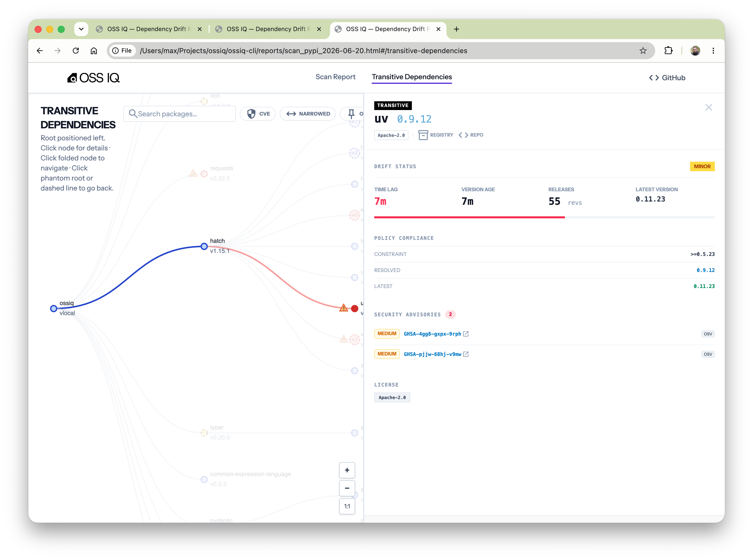Open advisory GHSA-pjjw-68hj-v9mw
The width and height of the screenshot is (753, 560).
(x=432, y=354)
